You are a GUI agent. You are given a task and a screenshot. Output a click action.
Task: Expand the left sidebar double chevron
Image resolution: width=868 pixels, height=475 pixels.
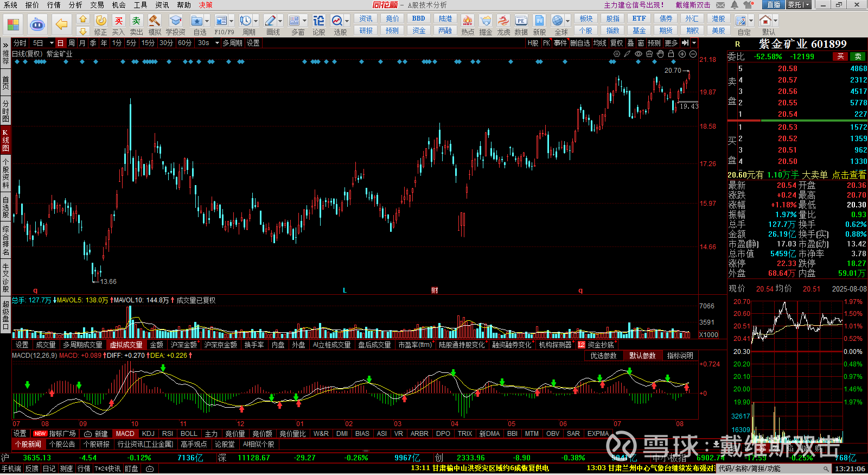coord(5,45)
